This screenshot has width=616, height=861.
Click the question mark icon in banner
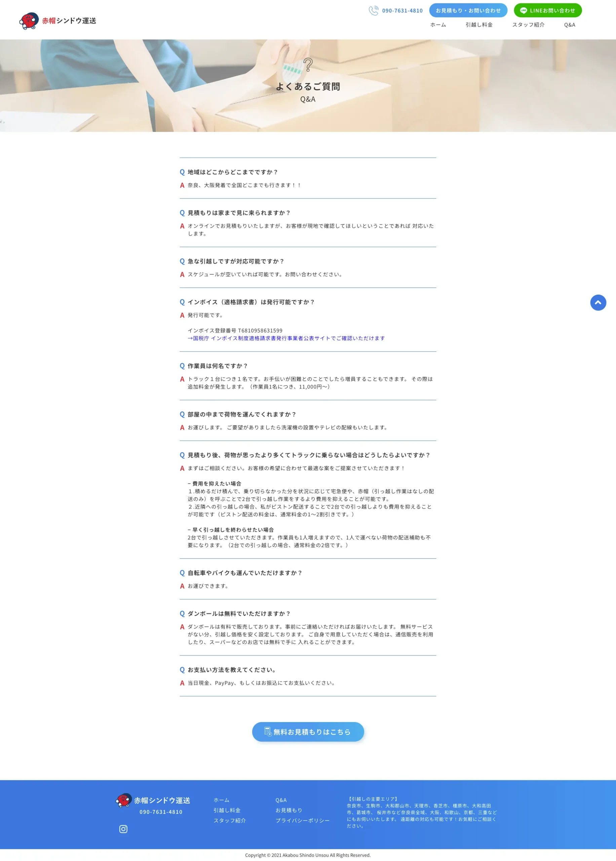click(308, 65)
